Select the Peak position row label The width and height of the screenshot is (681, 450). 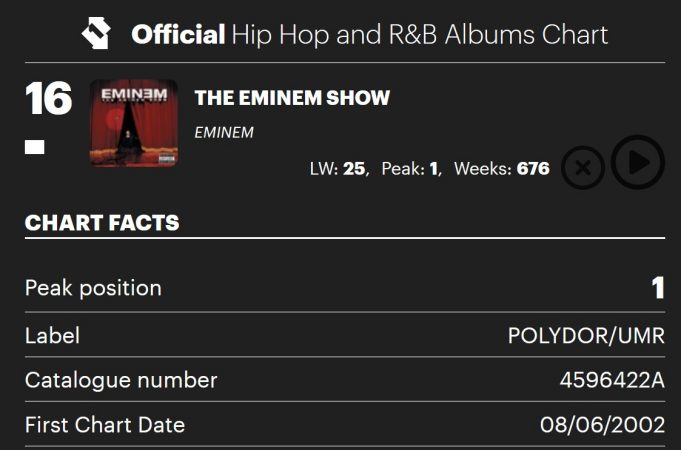pyautogui.click(x=93, y=288)
